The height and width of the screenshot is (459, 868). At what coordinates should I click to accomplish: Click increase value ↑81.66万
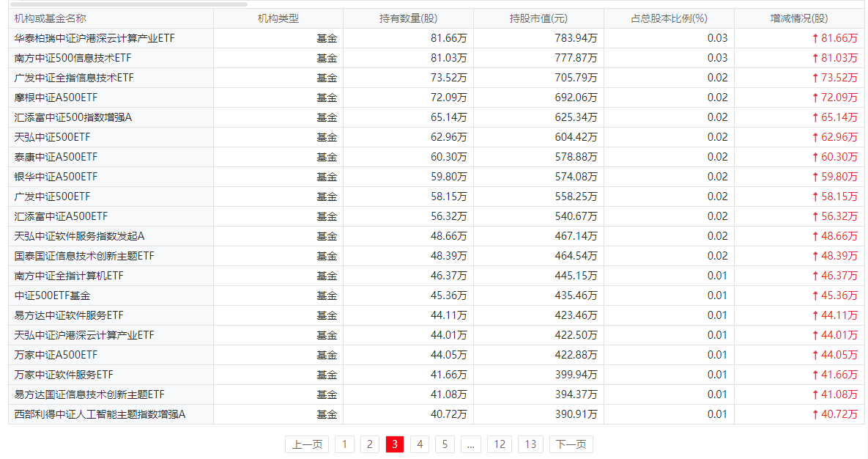(x=835, y=38)
